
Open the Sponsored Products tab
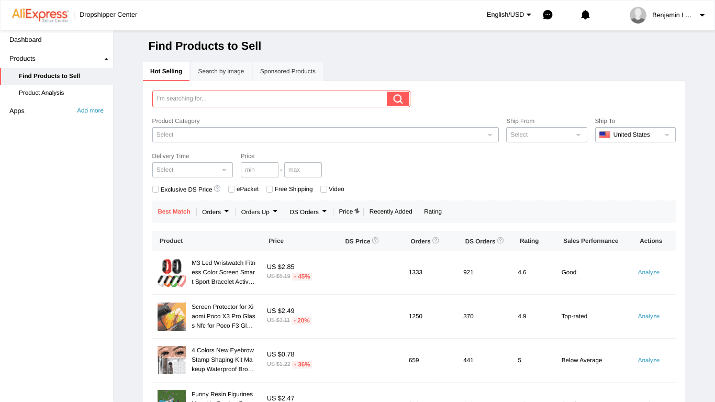coord(288,72)
